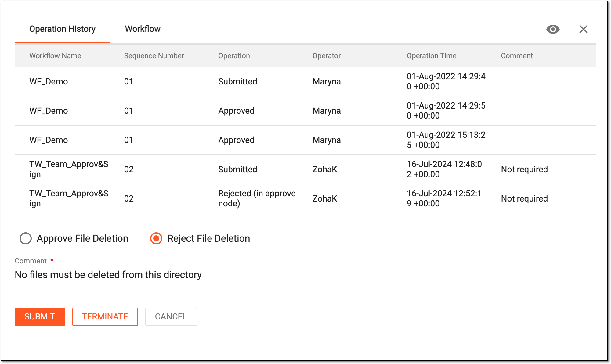Click the '01-Aug-2022 14:29:50 +00:00' time cell
Image resolution: width=611 pixels, height=364 pixels.
coord(446,111)
